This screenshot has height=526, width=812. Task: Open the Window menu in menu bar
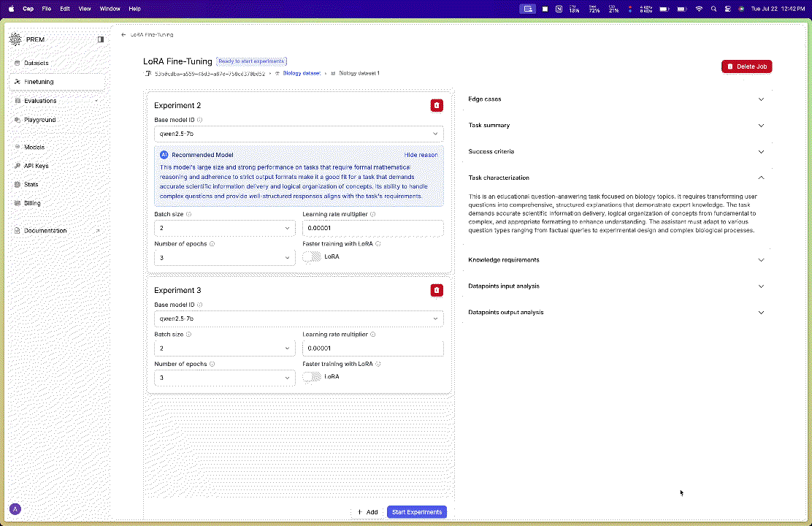[110, 9]
